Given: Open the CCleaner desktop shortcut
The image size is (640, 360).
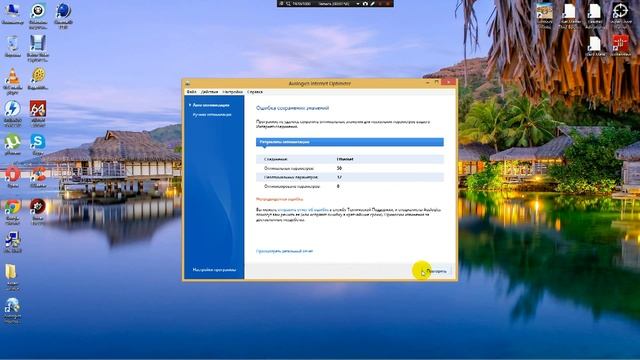Looking at the screenshot, I should pyautogui.click(x=38, y=177).
